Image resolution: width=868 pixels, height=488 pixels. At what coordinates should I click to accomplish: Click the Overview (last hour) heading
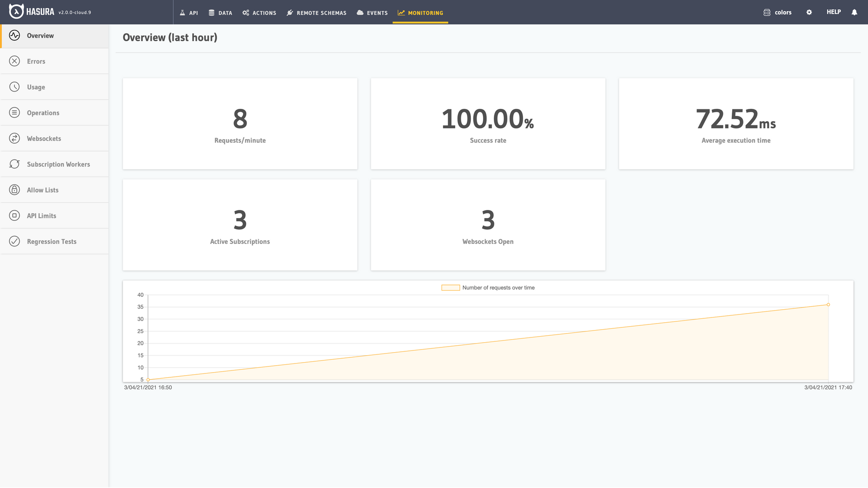pyautogui.click(x=170, y=38)
